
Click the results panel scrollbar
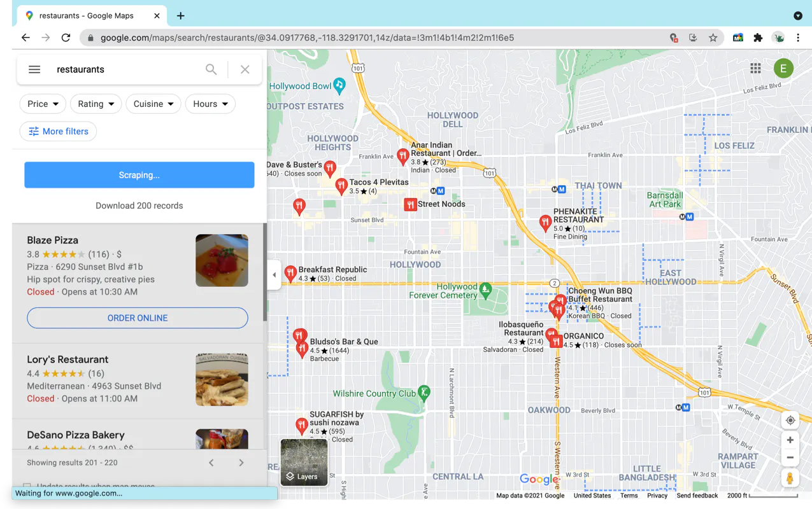(265, 272)
